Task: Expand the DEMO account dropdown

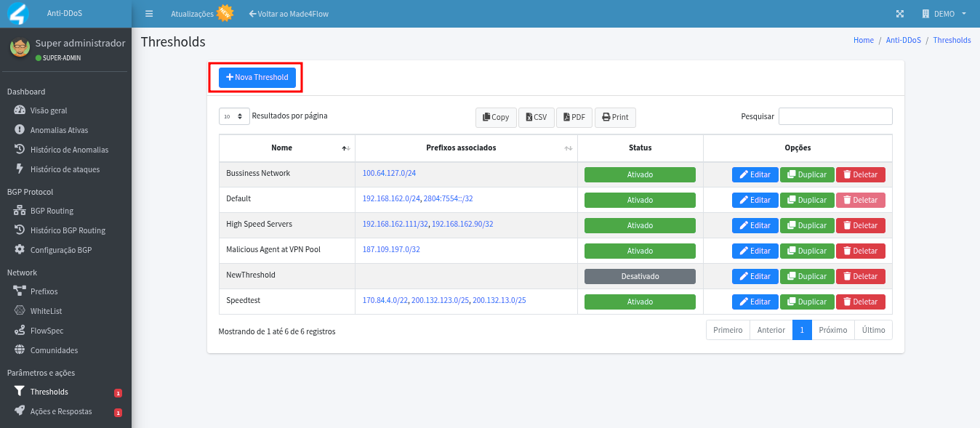Action: [x=944, y=14]
